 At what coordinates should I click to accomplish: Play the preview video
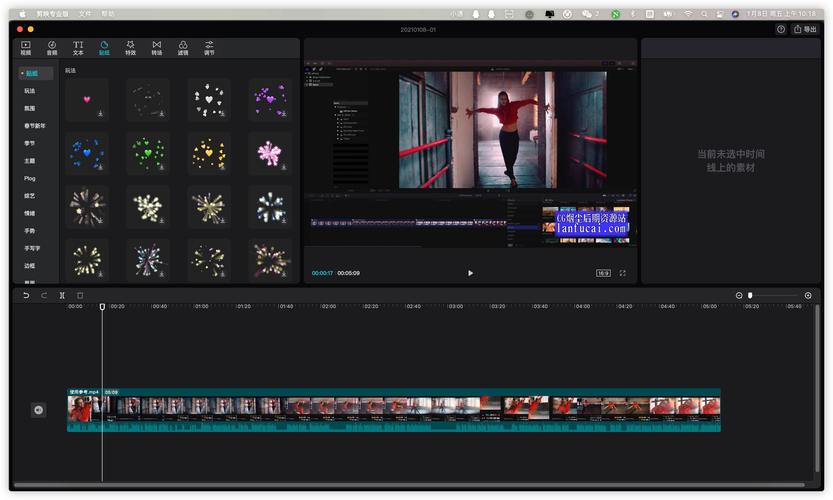[470, 273]
